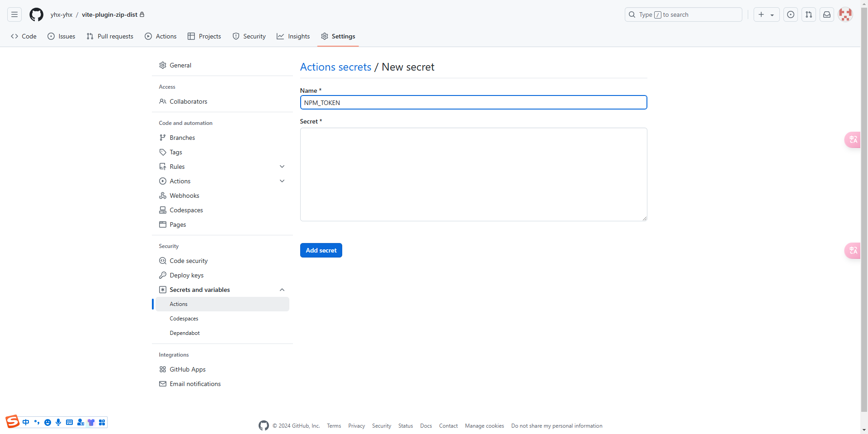Click the Add secret button
The height and width of the screenshot is (434, 868).
[321, 250]
